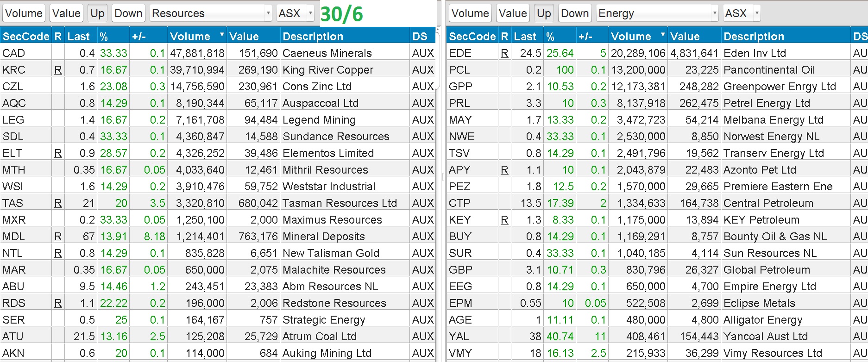868x362 pixels.
Task: Select ATU security code
Action: pyautogui.click(x=13, y=337)
